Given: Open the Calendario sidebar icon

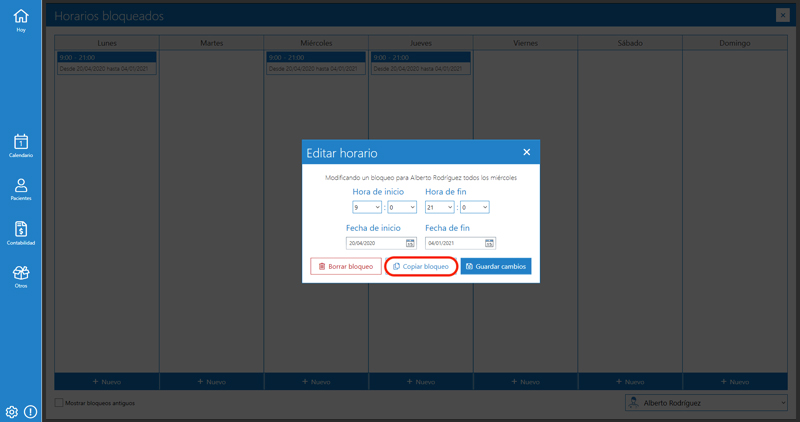Looking at the screenshot, I should (20, 145).
